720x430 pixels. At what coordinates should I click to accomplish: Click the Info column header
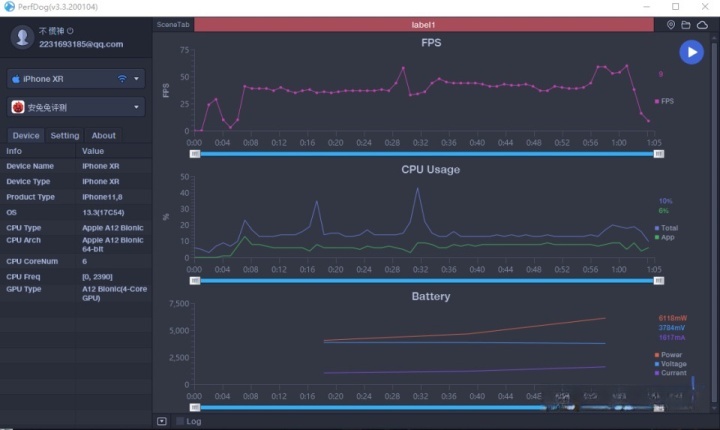[14, 151]
